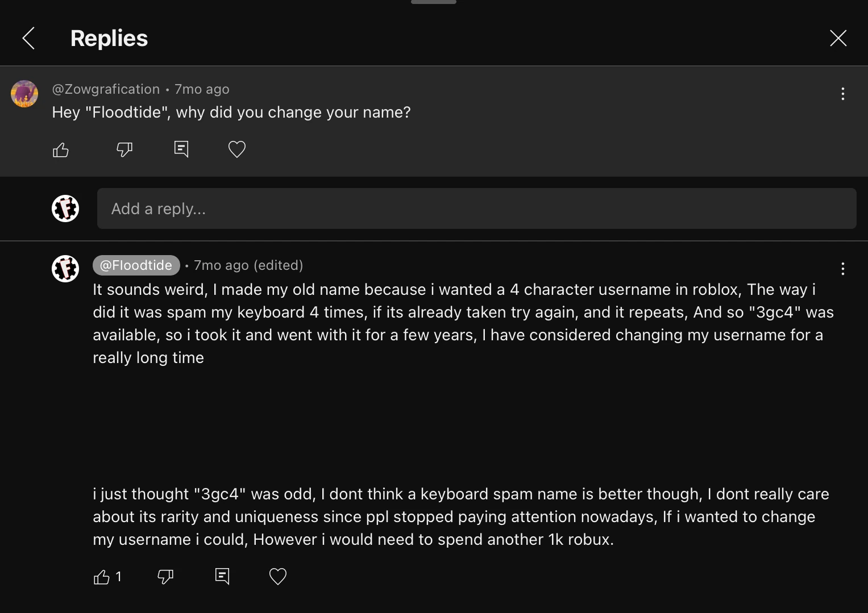The height and width of the screenshot is (613, 868).
Task: Dislike Zowgrafication's comment with thumbs down
Action: coord(124,149)
